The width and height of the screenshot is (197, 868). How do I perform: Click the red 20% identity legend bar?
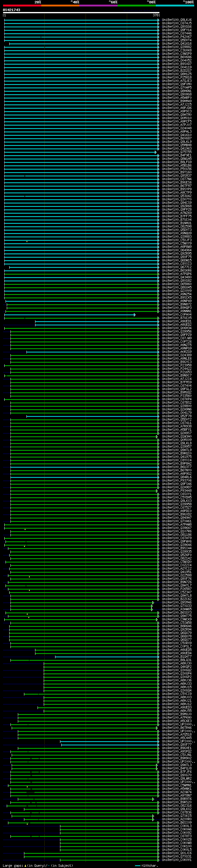pos(22,6)
